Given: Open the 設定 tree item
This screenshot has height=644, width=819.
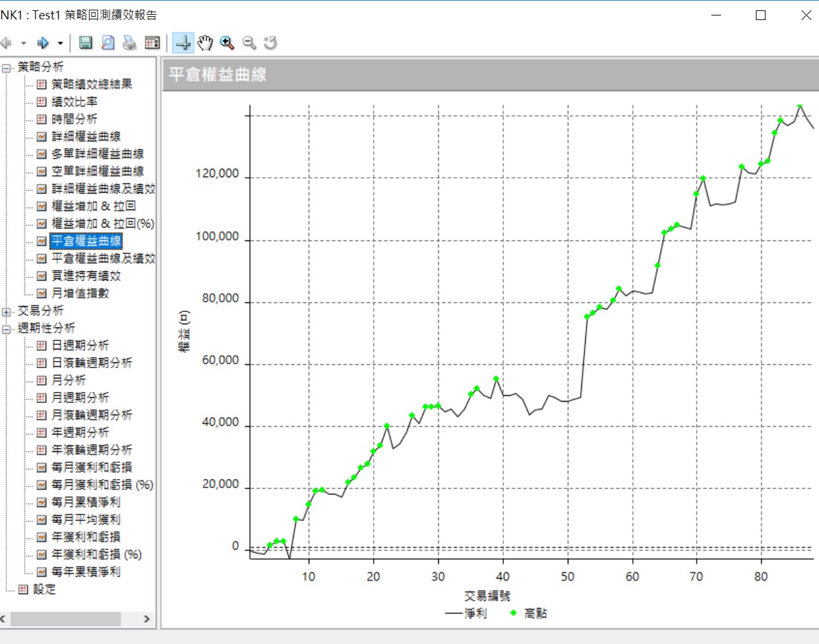Looking at the screenshot, I should tap(44, 589).
